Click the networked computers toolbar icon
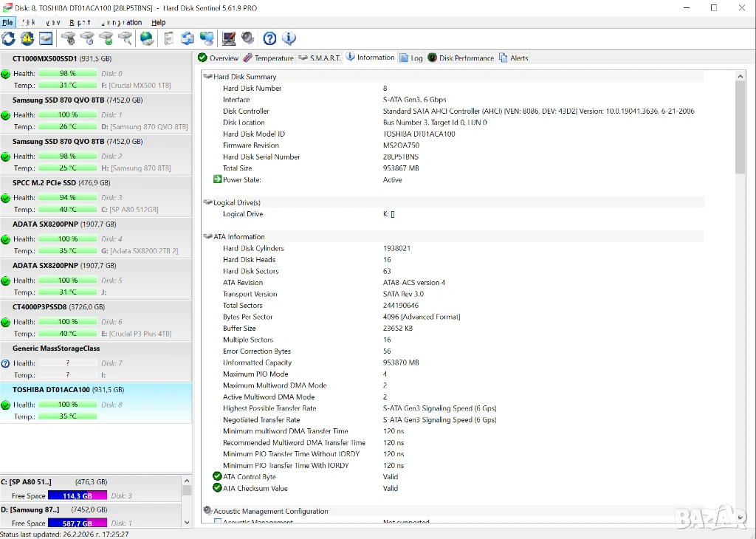756x539 pixels. (207, 38)
